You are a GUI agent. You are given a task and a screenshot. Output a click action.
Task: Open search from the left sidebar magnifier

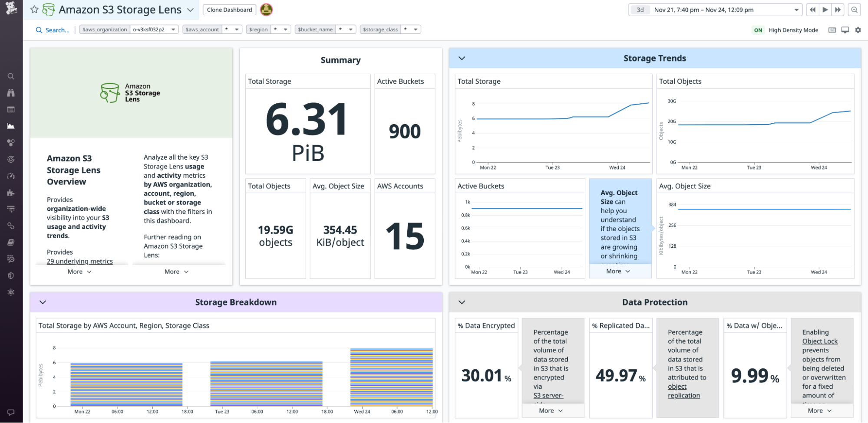(11, 76)
